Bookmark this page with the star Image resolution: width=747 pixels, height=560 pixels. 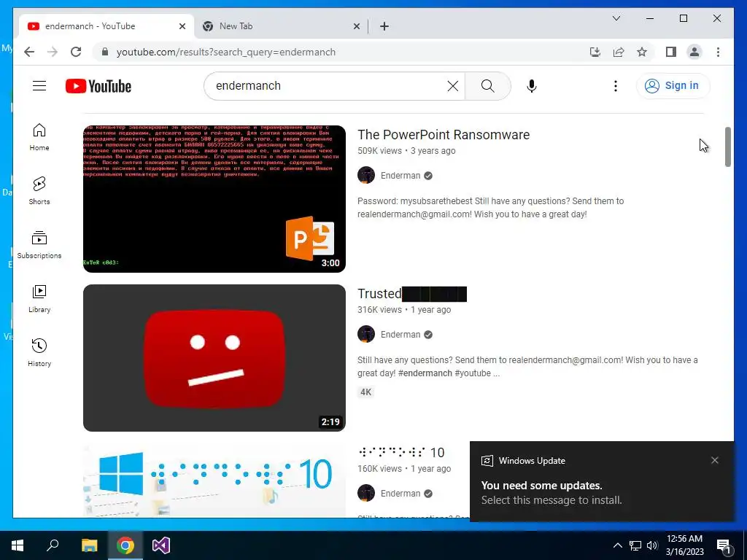point(642,52)
